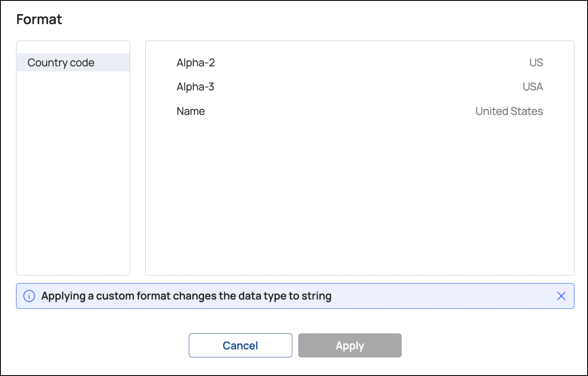Click the US example value
Image resolution: width=588 pixels, height=376 pixels.
coord(536,63)
